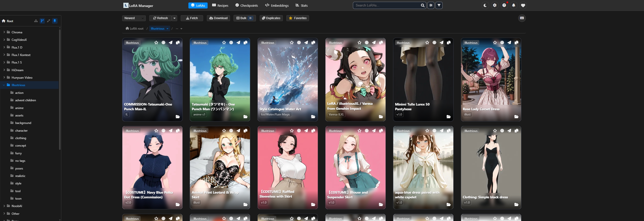Screen dimensions: 644x221
Task: Toggle the sidebar pin button
Action: click(55, 21)
